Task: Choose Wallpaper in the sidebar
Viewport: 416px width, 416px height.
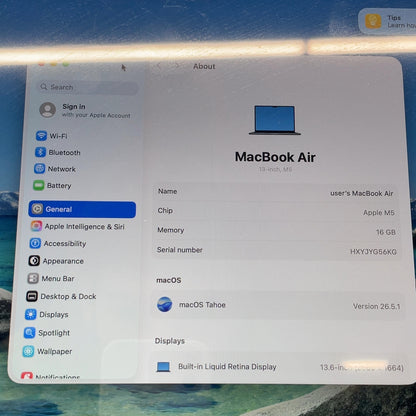Action: tap(48, 351)
